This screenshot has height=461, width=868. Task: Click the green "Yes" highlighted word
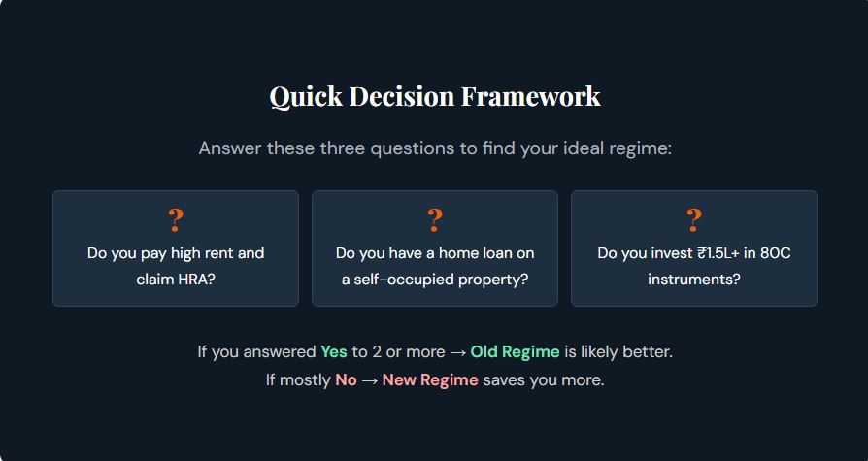tap(334, 351)
